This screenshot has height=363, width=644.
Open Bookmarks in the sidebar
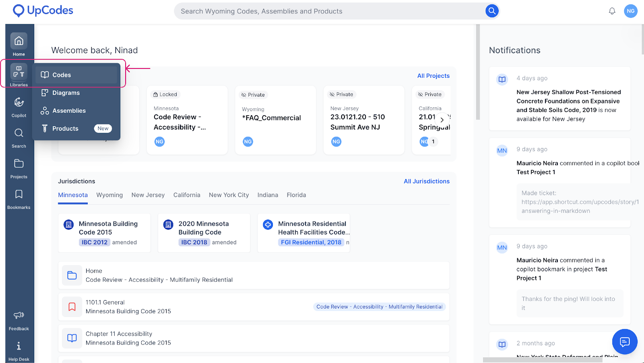point(19,199)
